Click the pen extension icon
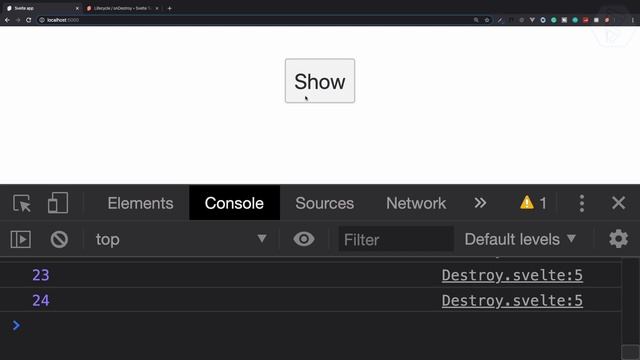 500,20
